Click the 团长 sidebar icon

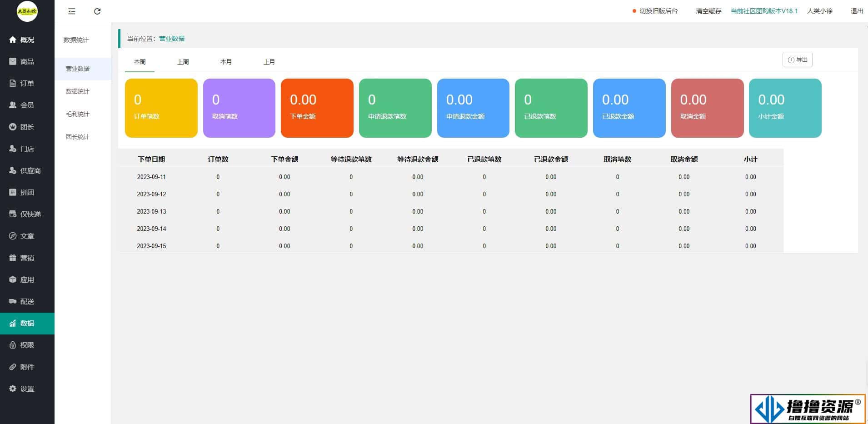13,127
